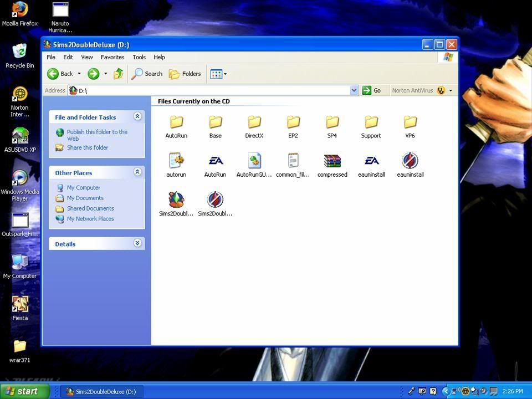Select the AutoRunGU... file
Image resolution: width=532 pixels, height=399 pixels.
(254, 165)
